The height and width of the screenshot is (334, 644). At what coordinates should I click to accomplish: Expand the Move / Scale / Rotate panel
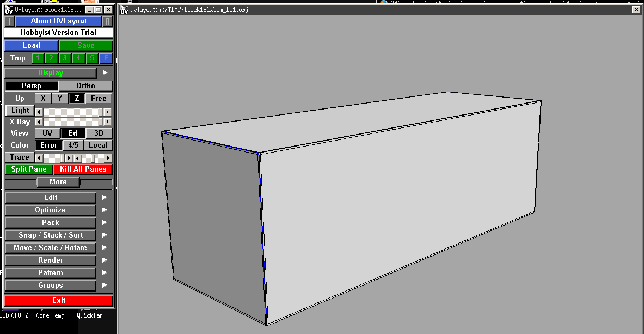point(51,247)
